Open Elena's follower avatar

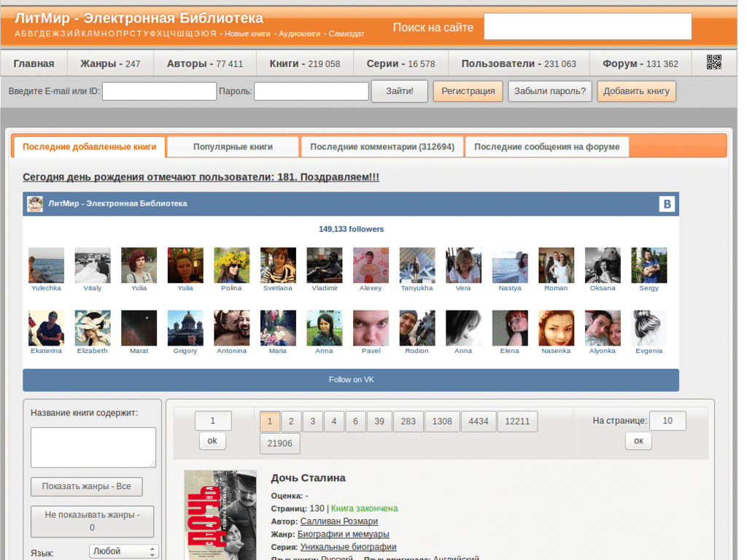click(510, 328)
